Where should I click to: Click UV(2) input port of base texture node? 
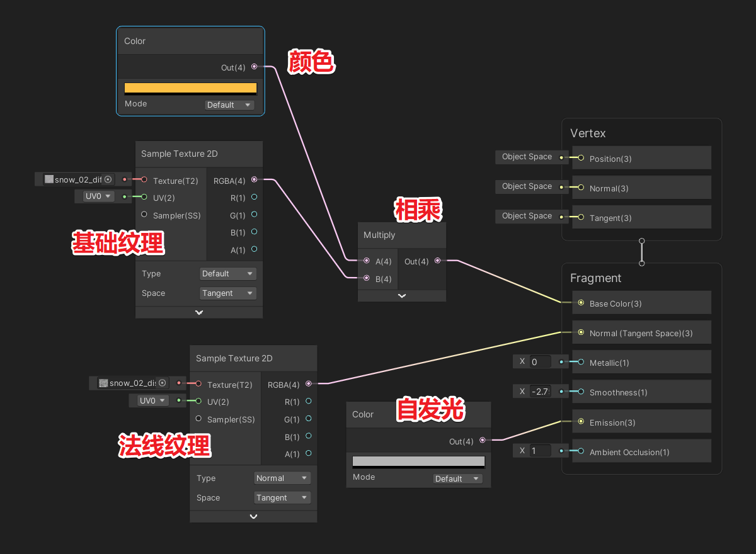tap(144, 197)
